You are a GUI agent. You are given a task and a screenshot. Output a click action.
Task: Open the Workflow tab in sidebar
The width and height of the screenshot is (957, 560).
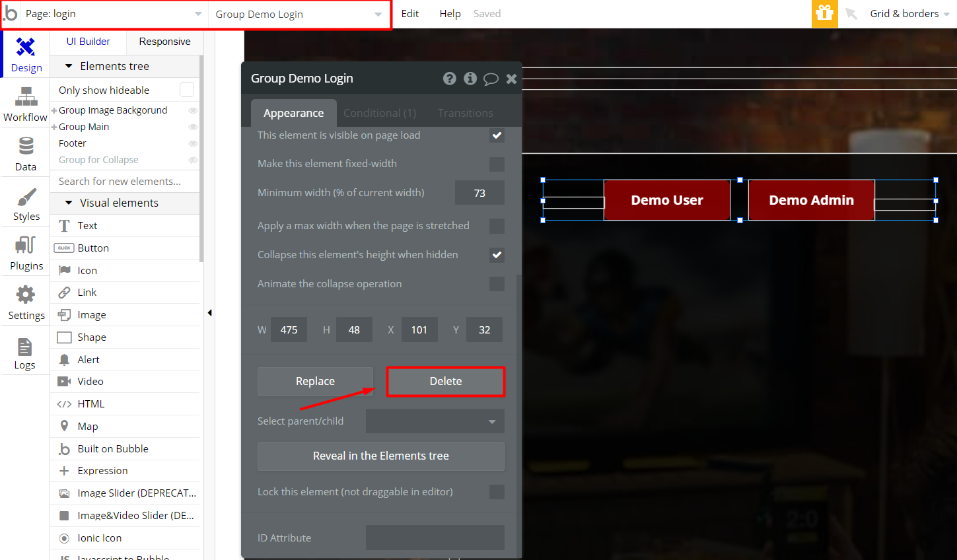[x=26, y=104]
